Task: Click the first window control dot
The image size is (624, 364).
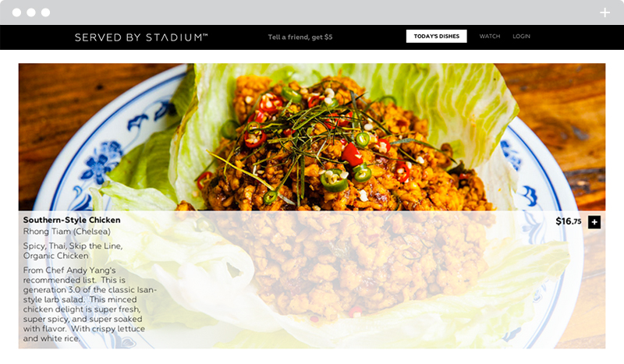Action: click(x=16, y=12)
